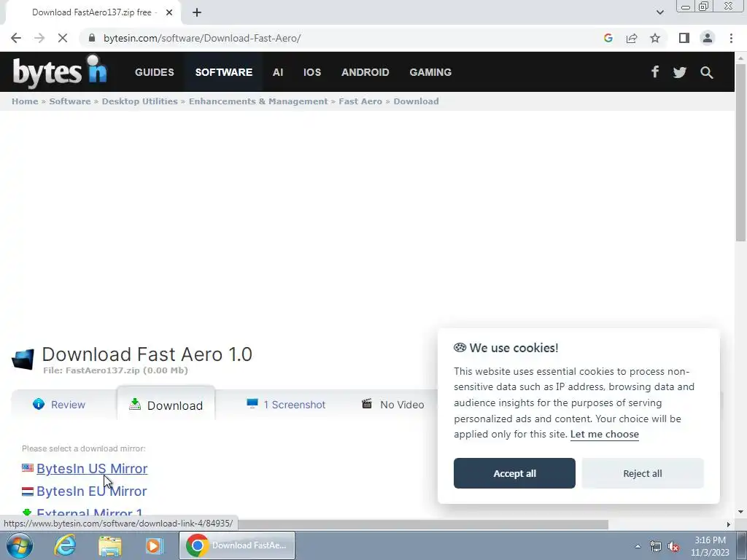The image size is (747, 560).
Task: Click the address bar URL field
Action: pos(343,38)
